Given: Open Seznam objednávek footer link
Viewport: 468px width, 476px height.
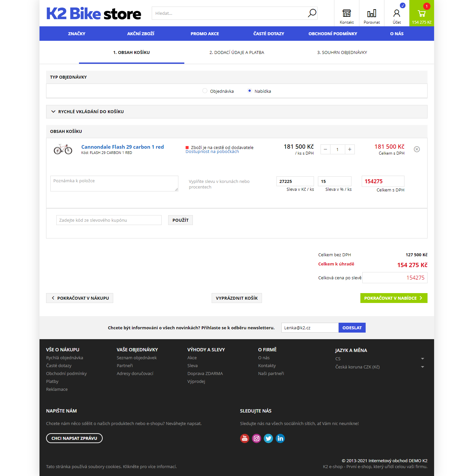Looking at the screenshot, I should click(137, 358).
